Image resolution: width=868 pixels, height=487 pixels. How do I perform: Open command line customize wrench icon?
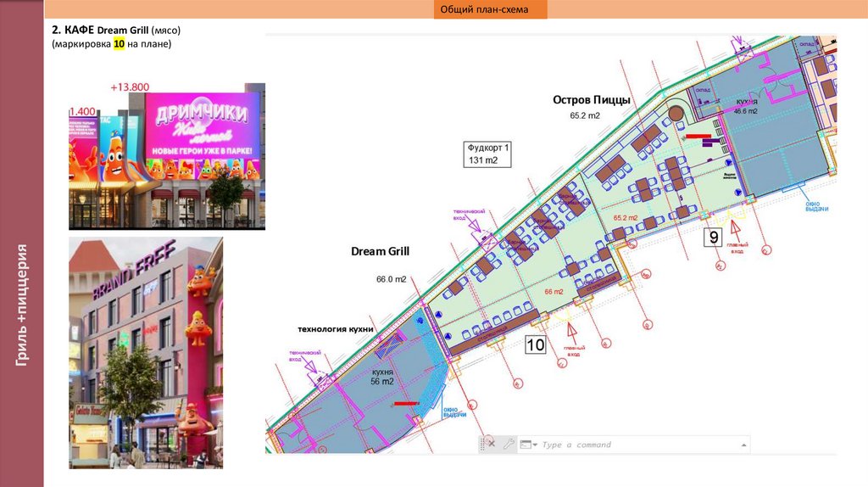pos(509,444)
